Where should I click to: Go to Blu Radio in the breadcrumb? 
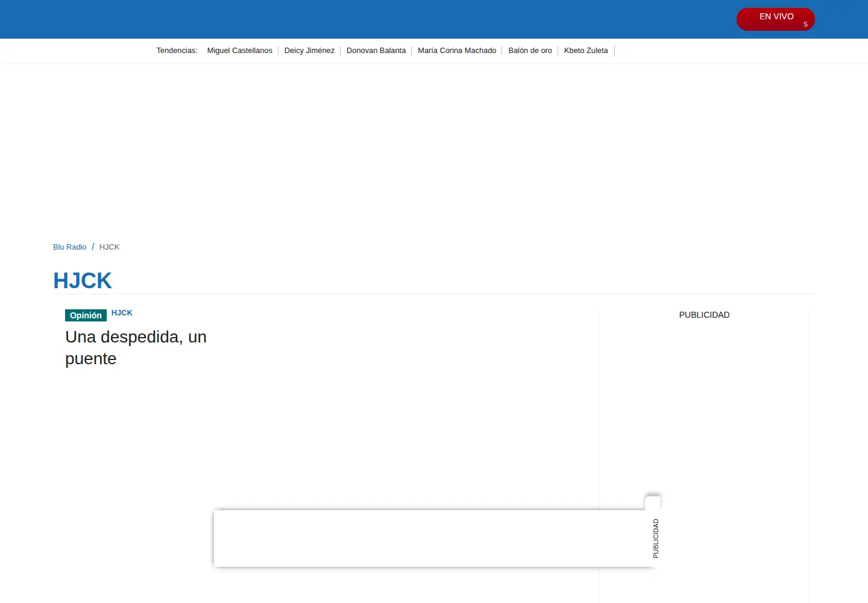(69, 247)
